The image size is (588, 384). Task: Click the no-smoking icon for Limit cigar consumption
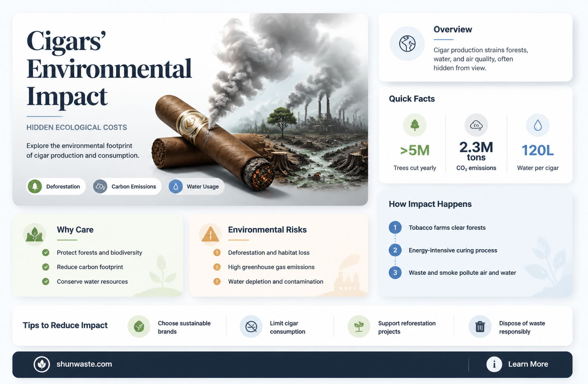pyautogui.click(x=251, y=326)
